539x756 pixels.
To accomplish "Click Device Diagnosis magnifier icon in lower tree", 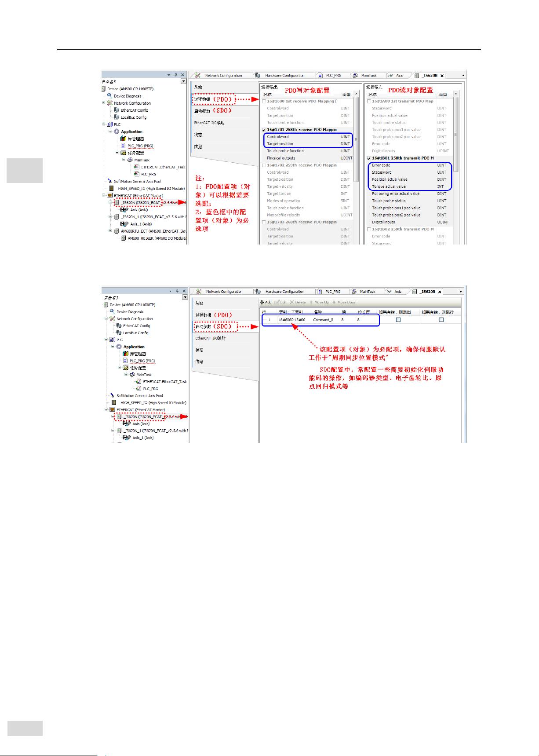I will click(112, 311).
